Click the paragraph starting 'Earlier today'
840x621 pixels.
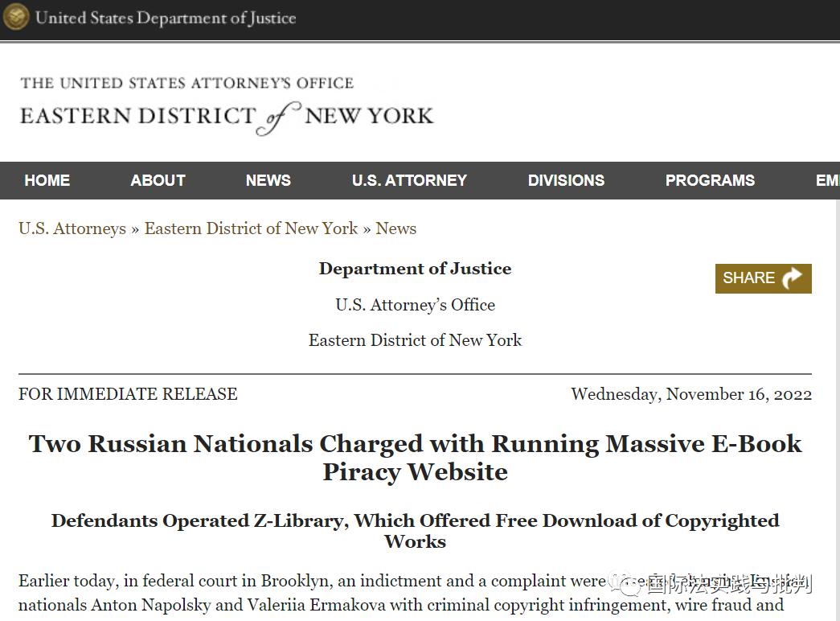[416, 593]
